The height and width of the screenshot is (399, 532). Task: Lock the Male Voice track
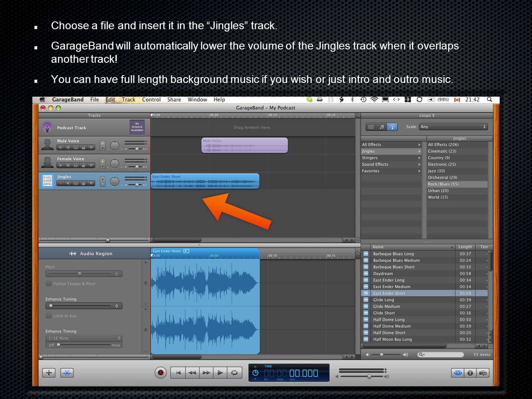(83, 147)
